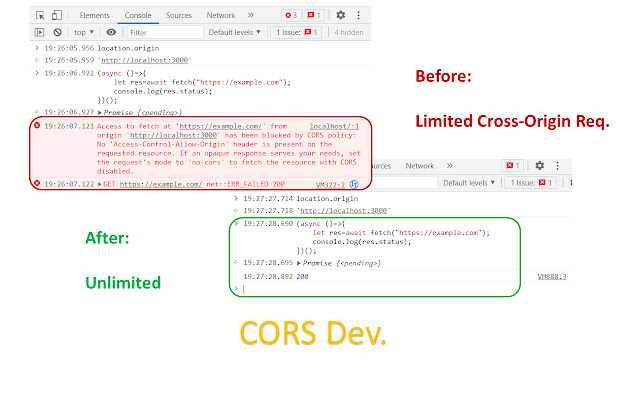Click the red error icon at 19:26:07.121

[x=37, y=126]
